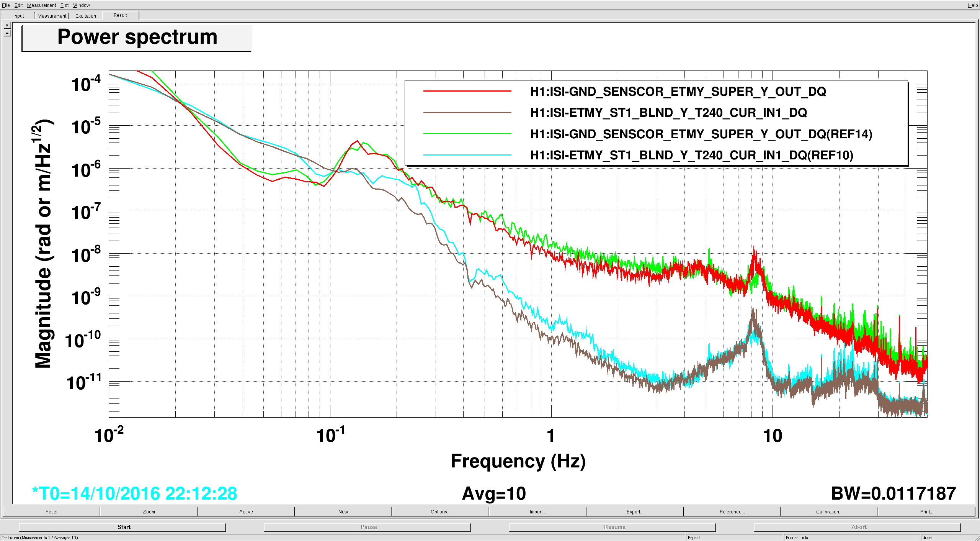Click the up-arrow panel collapse icon
This screenshot has height=541, width=980.
tap(7, 33)
